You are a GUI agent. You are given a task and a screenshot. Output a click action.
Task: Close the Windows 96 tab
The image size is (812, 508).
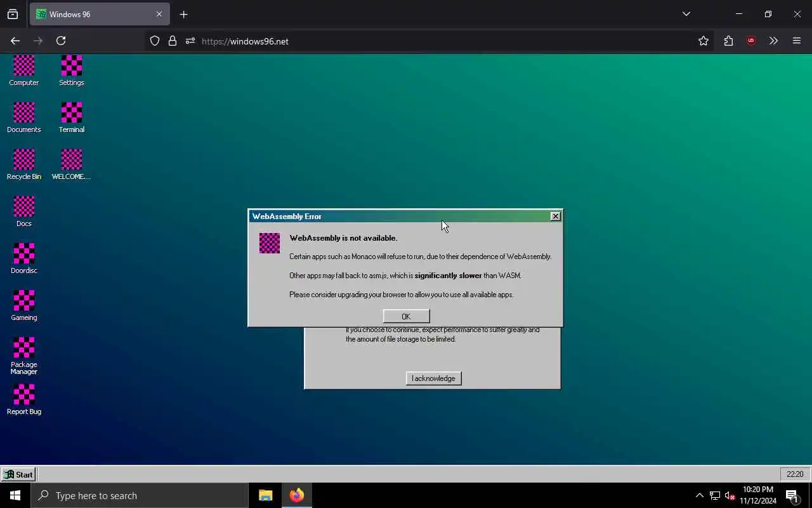click(x=159, y=14)
